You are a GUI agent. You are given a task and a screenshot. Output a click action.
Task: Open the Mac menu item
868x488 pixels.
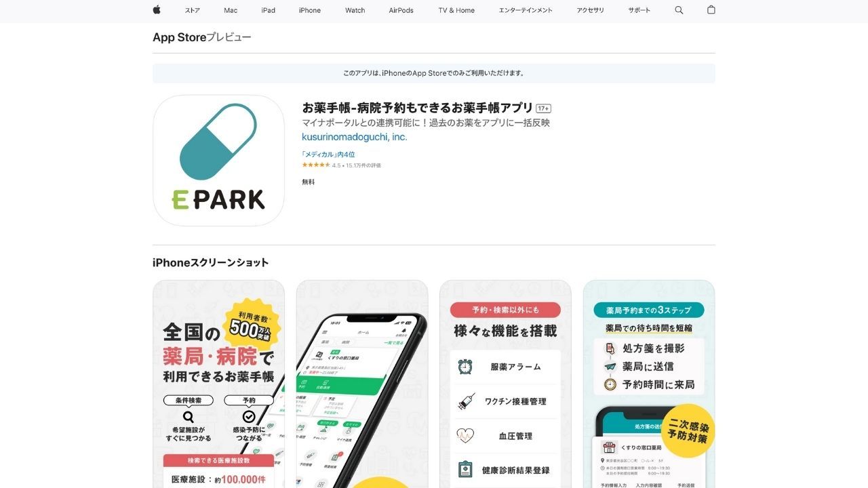click(231, 10)
